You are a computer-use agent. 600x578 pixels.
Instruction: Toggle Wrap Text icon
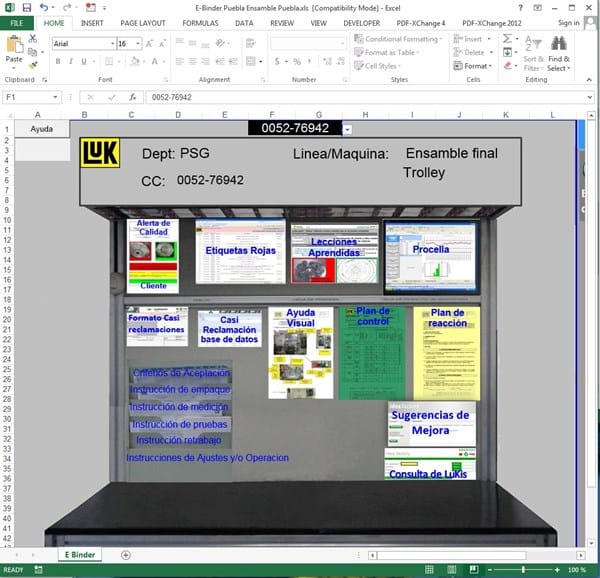click(251, 43)
